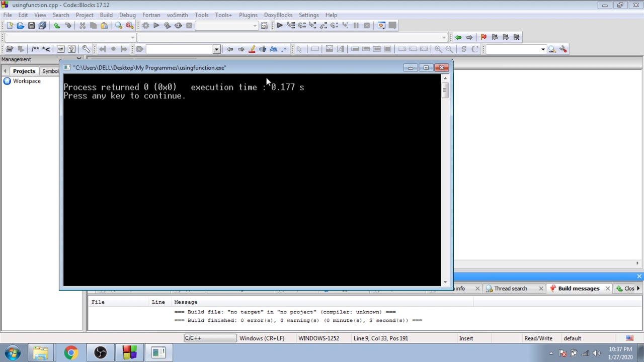Toggle bookmark with the red flag icon
The image size is (644, 362).
[484, 37]
